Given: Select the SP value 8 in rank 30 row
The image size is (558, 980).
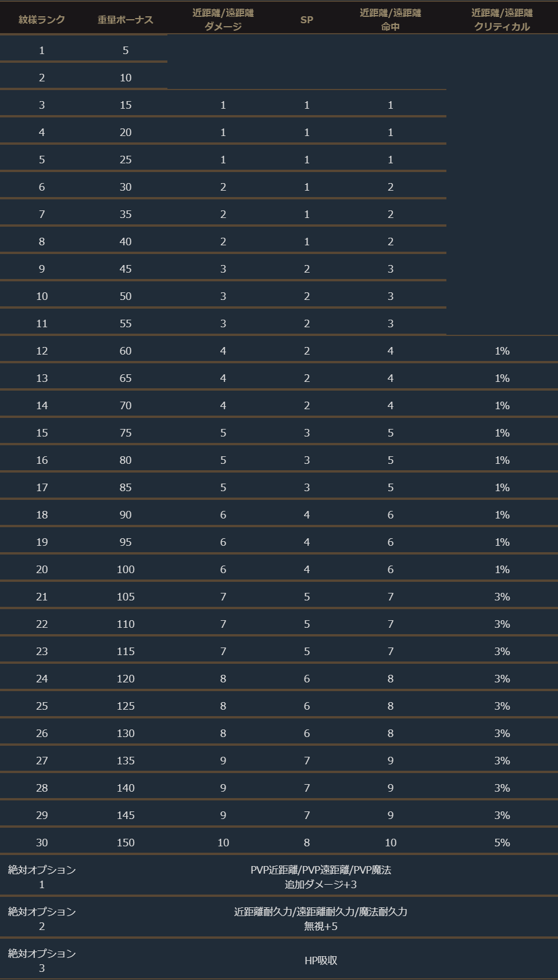Looking at the screenshot, I should coord(307,842).
